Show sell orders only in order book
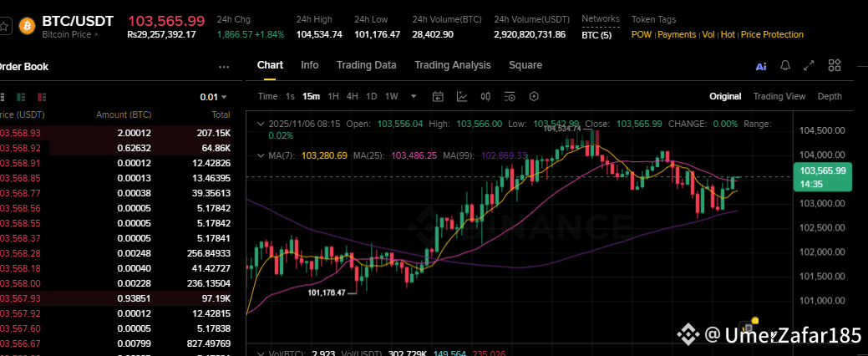This screenshot has height=356, width=868. pyautogui.click(x=42, y=98)
